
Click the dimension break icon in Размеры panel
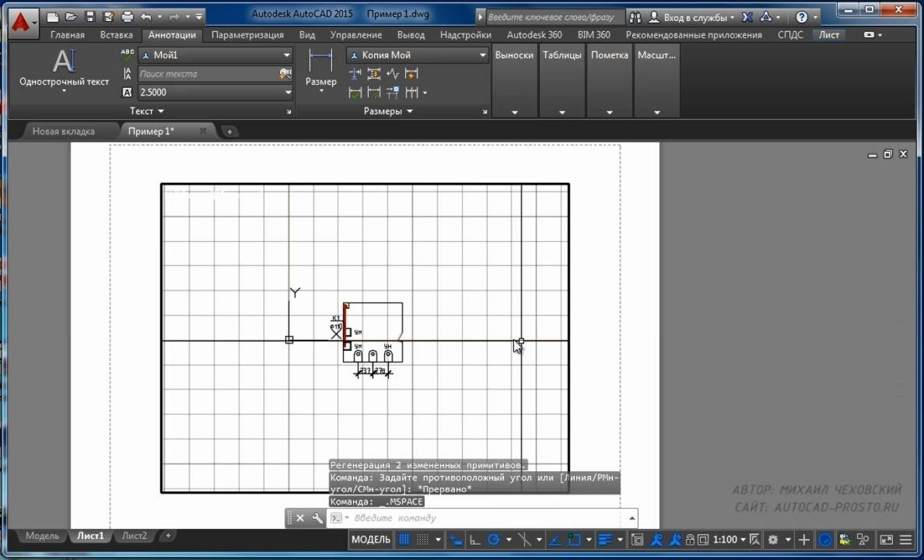355,74
